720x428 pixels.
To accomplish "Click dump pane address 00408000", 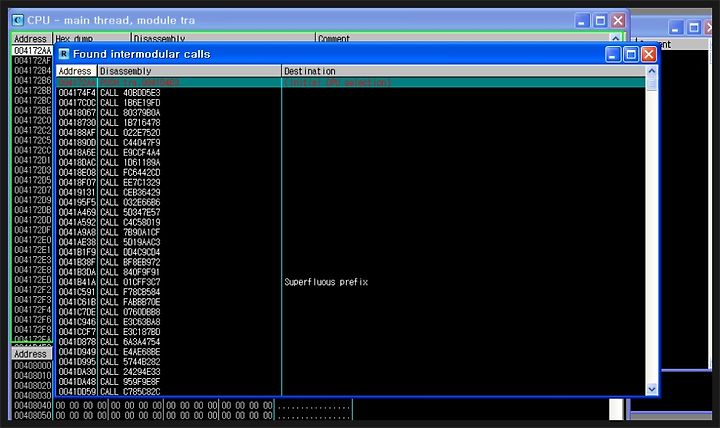I will point(32,366).
